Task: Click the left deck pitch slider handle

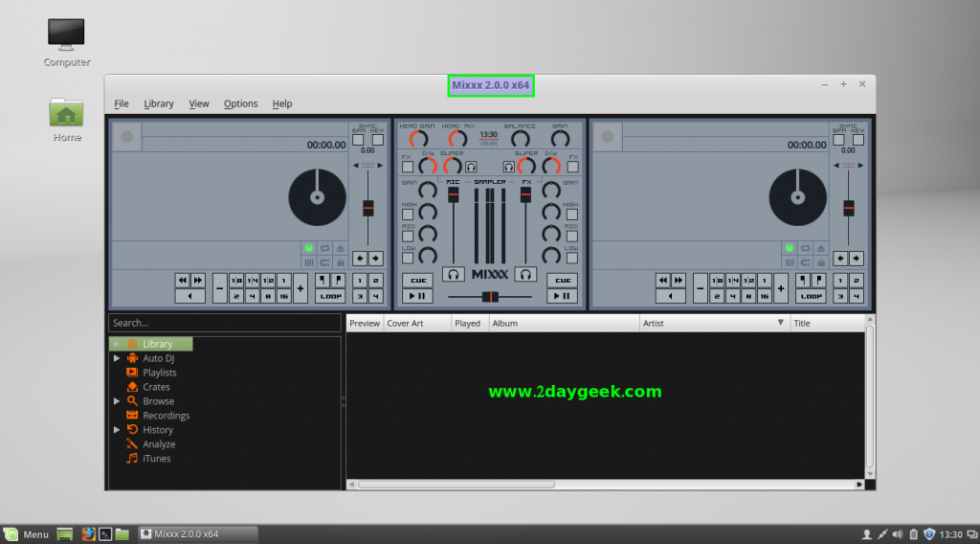Action: point(368,208)
